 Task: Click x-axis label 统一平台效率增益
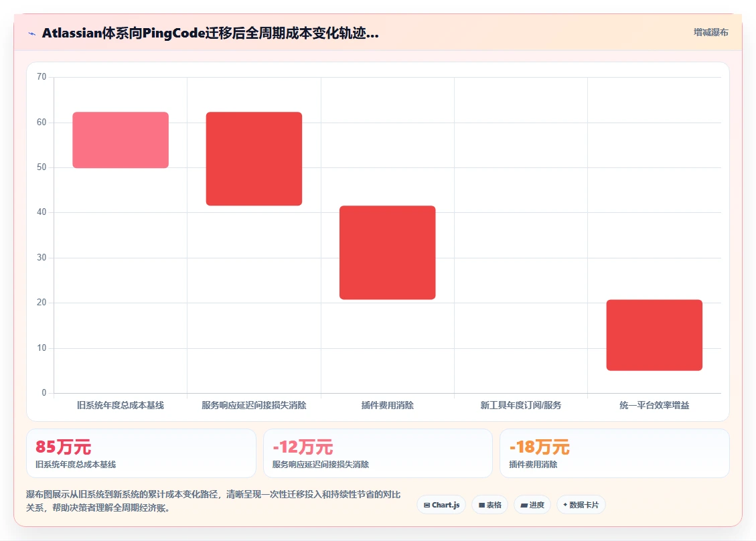[654, 405]
